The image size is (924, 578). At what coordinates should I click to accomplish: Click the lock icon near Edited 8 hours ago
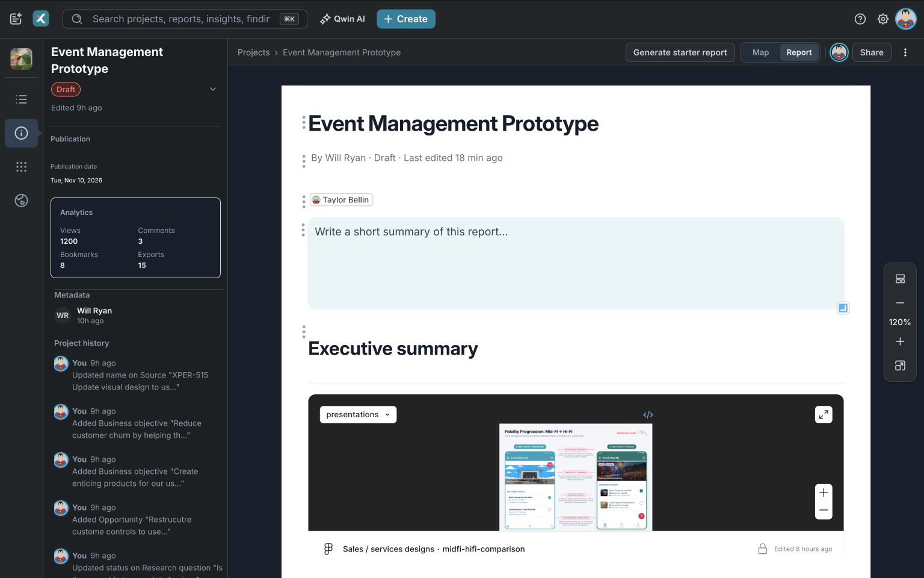[x=762, y=548]
